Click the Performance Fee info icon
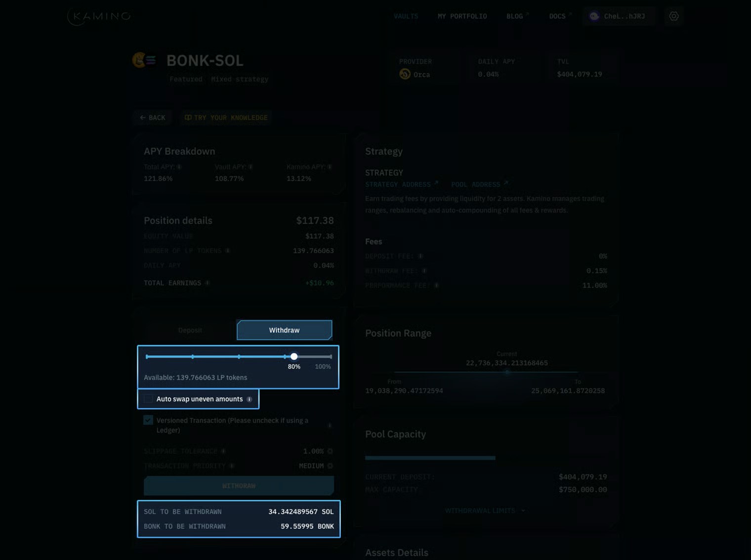751x560 pixels. point(435,285)
